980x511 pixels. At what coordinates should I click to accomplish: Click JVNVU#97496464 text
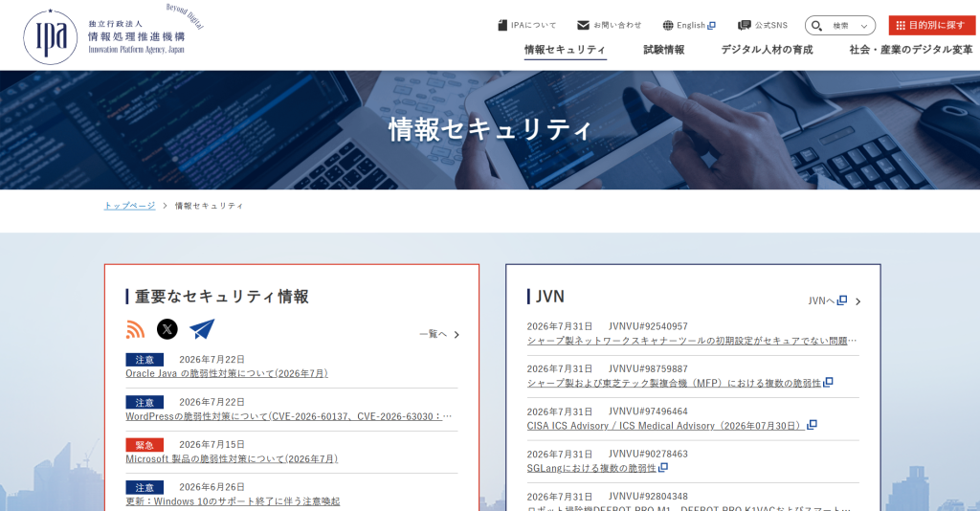pyautogui.click(x=648, y=411)
